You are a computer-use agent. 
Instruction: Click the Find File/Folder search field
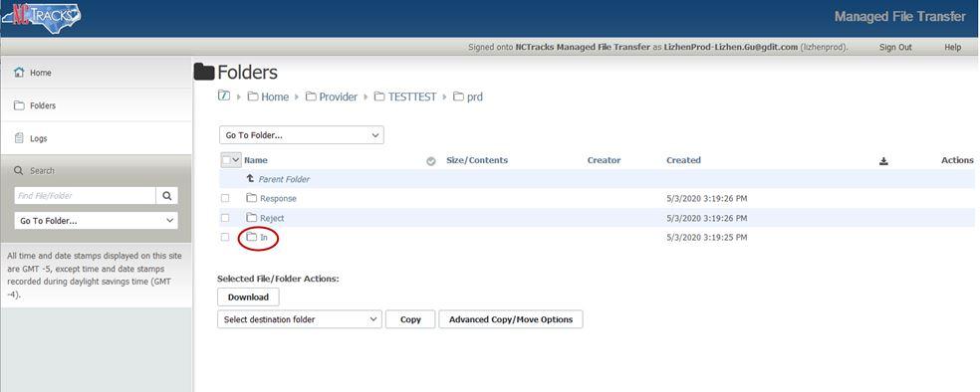click(85, 195)
